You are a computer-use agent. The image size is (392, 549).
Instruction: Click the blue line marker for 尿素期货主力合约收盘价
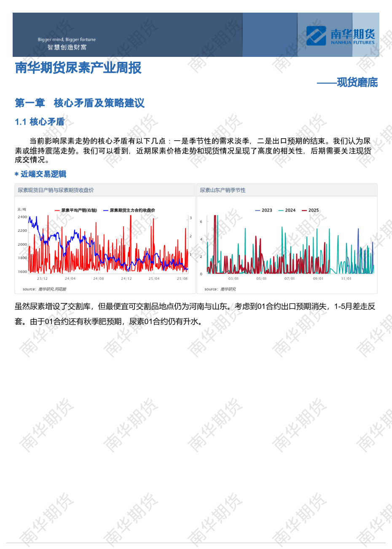pos(106,210)
